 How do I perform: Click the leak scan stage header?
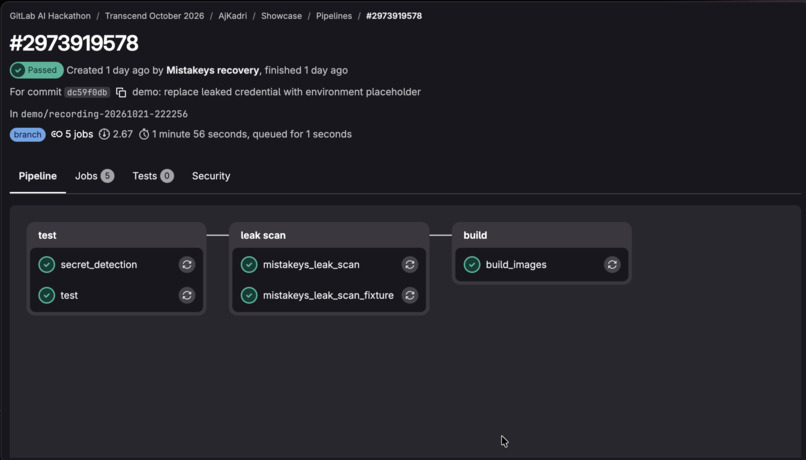pyautogui.click(x=263, y=235)
